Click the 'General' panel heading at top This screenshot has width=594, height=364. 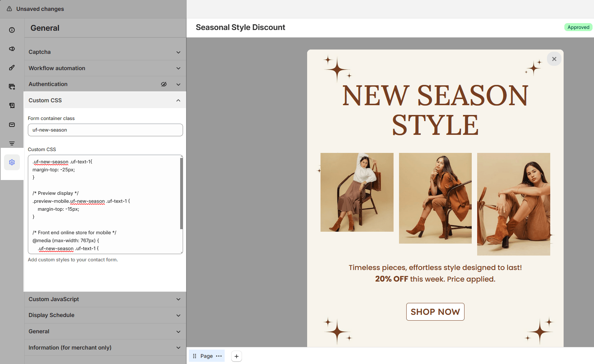coord(45,28)
